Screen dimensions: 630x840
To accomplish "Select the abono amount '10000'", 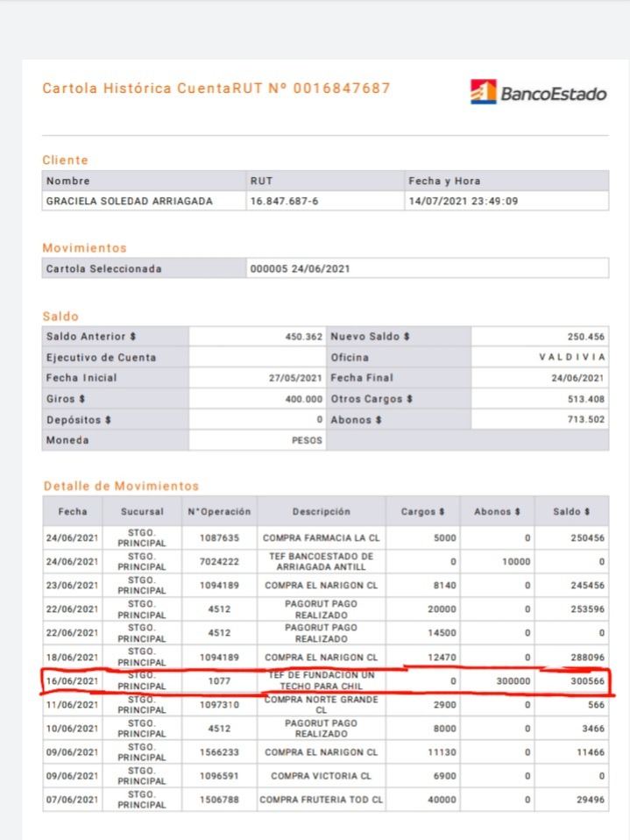I will tap(516, 561).
